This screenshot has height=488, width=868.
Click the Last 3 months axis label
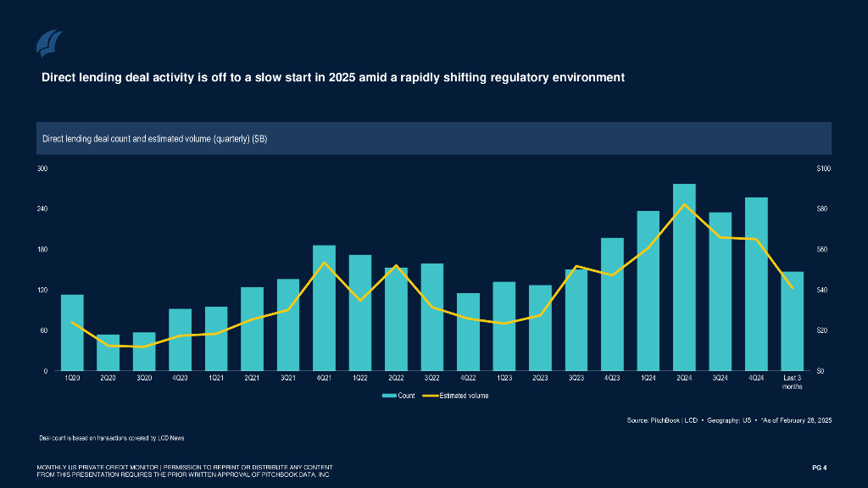(x=792, y=382)
